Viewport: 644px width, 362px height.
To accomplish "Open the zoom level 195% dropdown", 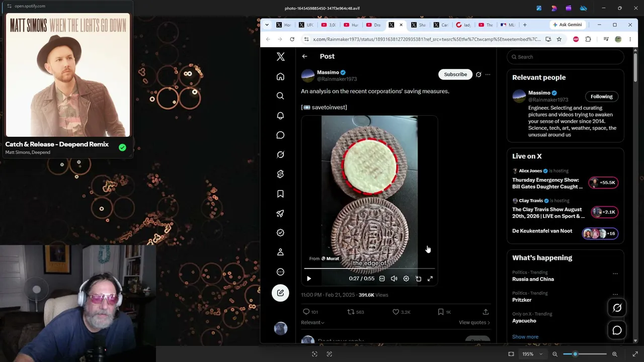I will [x=531, y=354].
